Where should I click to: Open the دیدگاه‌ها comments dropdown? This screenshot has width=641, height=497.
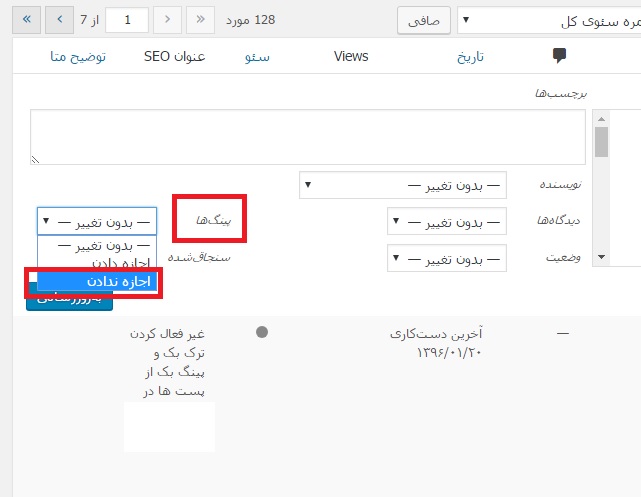click(447, 221)
